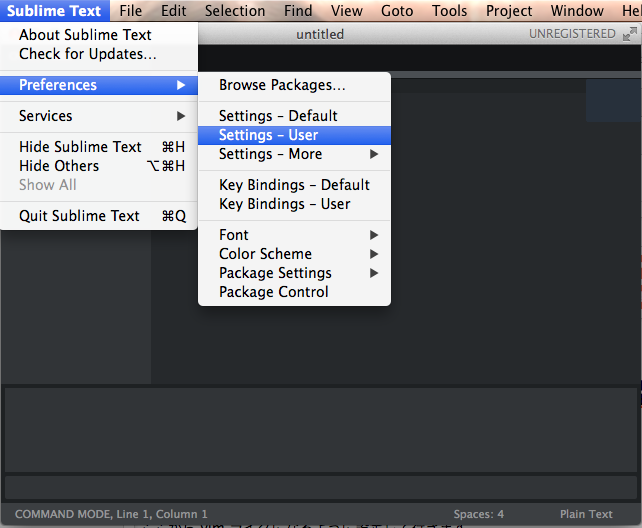Viewport: 642px width, 528px height.
Task: Expand the Font submenu
Action: click(x=294, y=235)
